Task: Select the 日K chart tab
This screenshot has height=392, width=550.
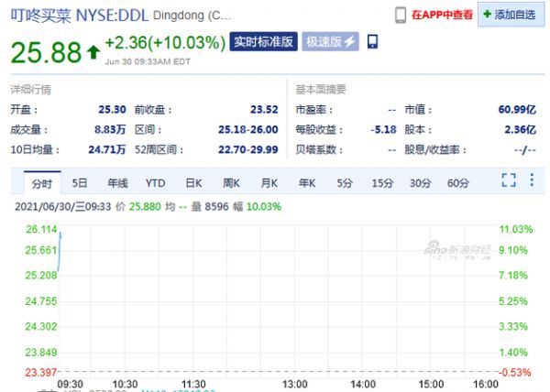Action: (193, 183)
